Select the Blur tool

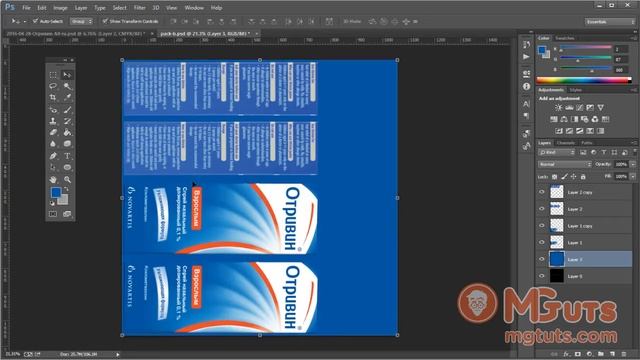coord(53,144)
